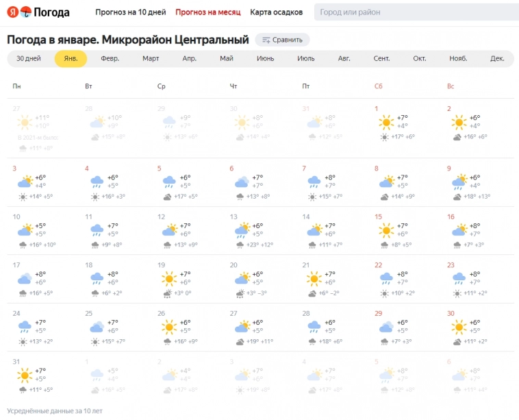
Task: Click the Yandex 'Я' logo icon
Action: (12, 12)
